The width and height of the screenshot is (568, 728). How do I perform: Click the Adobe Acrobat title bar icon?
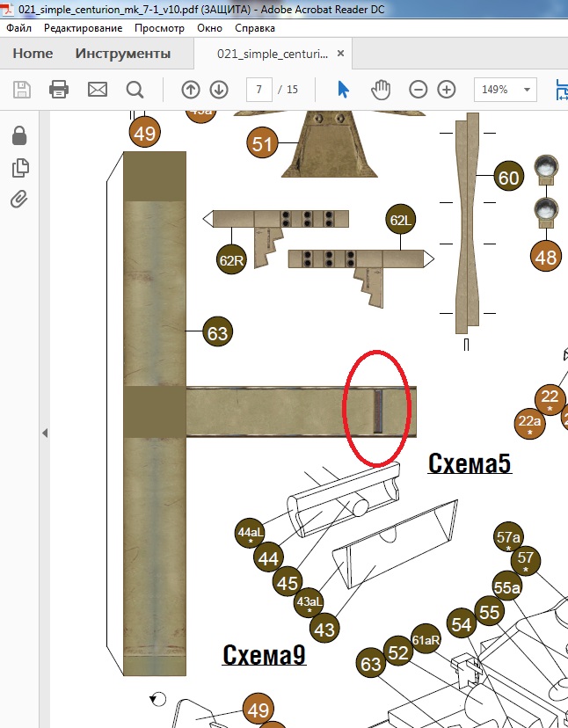8,9
